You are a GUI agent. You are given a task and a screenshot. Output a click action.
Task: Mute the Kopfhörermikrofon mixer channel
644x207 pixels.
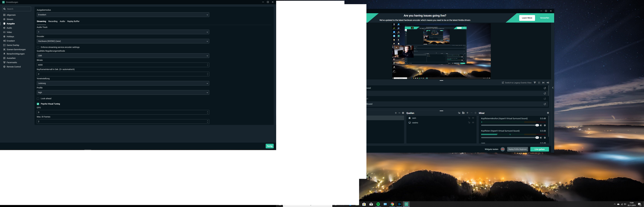[541, 125]
